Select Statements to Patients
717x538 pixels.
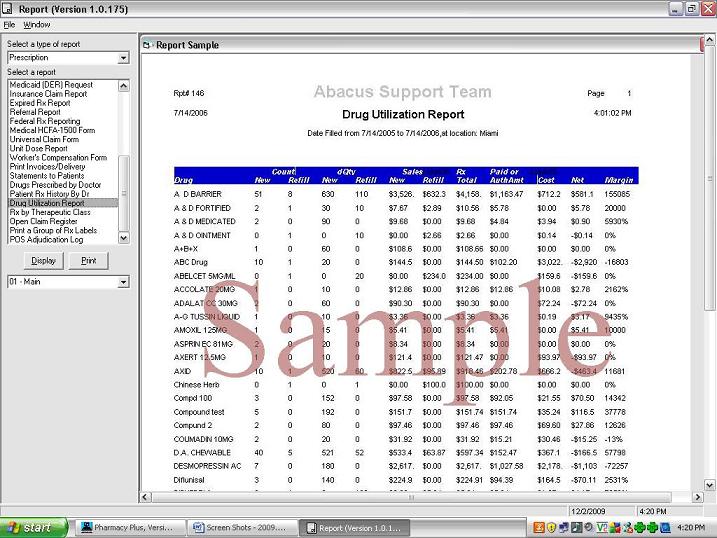(x=47, y=176)
